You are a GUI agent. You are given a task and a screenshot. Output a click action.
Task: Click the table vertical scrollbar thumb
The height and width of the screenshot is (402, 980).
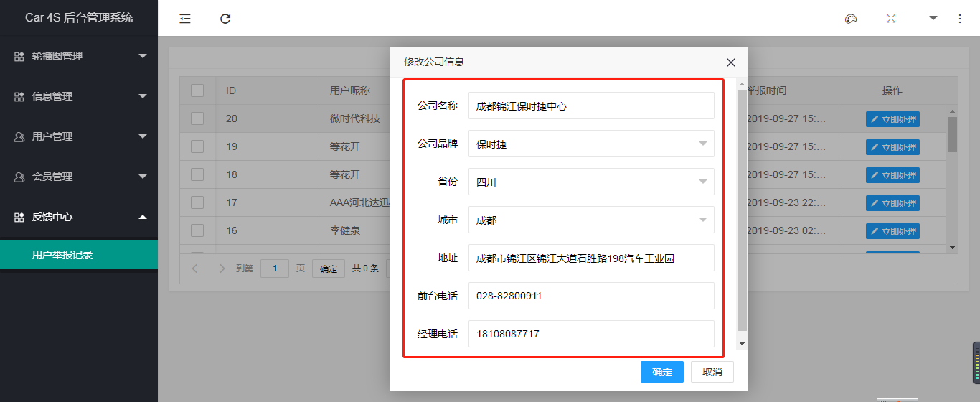pyautogui.click(x=952, y=134)
